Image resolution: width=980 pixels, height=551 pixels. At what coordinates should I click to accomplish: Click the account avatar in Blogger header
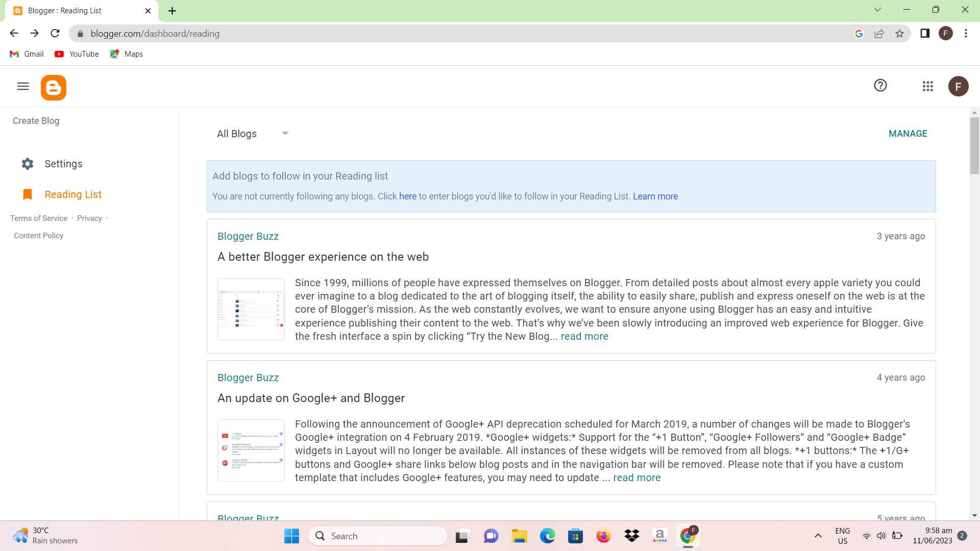(958, 86)
